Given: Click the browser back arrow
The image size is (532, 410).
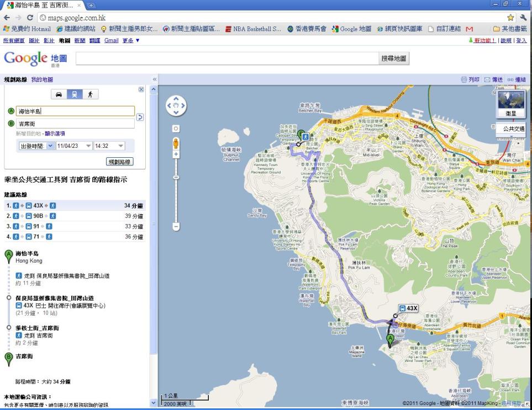Looking at the screenshot, I should pyautogui.click(x=7, y=18).
